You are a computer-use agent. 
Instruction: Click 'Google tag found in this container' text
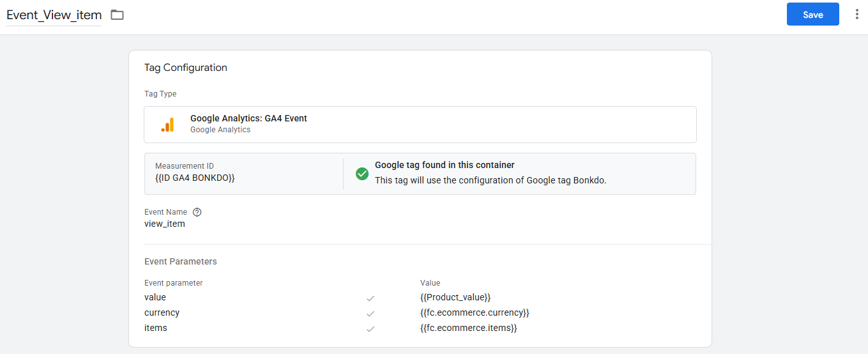tap(445, 165)
